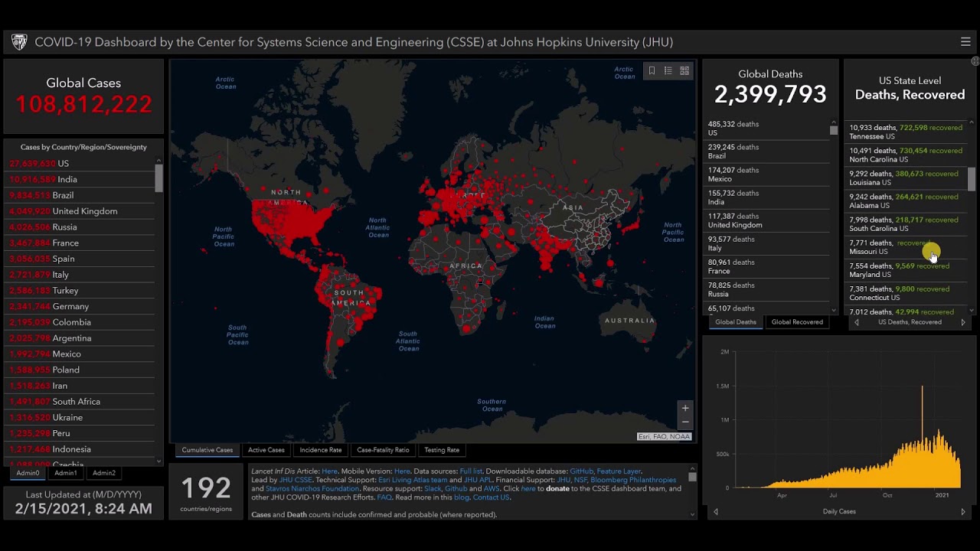The height and width of the screenshot is (551, 980).
Task: Click the Johns Hopkins shield logo
Action: (19, 42)
